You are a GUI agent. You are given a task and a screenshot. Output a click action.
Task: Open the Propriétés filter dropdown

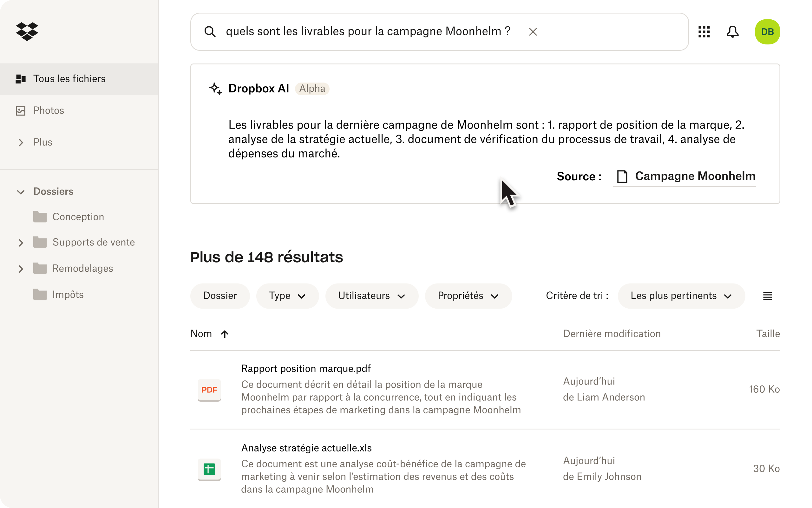coord(468,296)
